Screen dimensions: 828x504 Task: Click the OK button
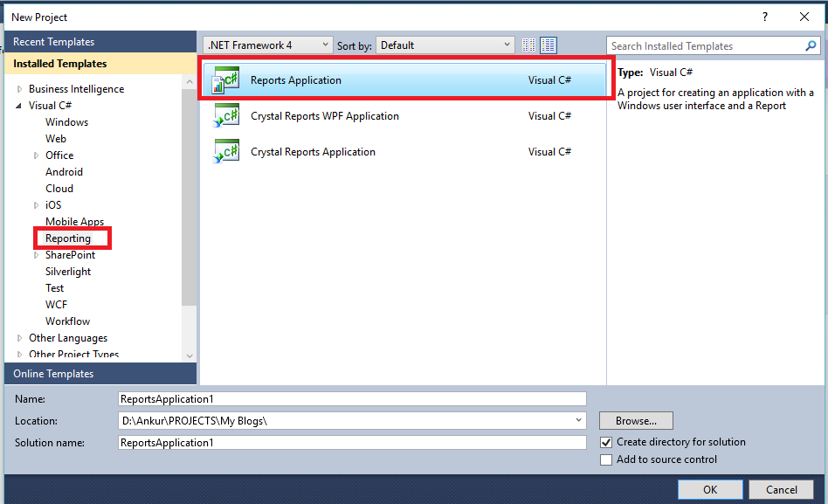click(x=710, y=489)
